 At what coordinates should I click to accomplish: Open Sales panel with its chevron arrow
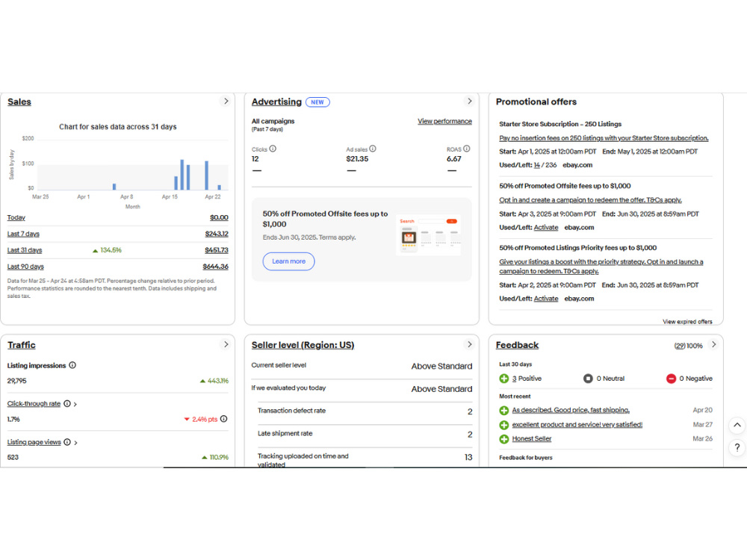[x=226, y=101]
